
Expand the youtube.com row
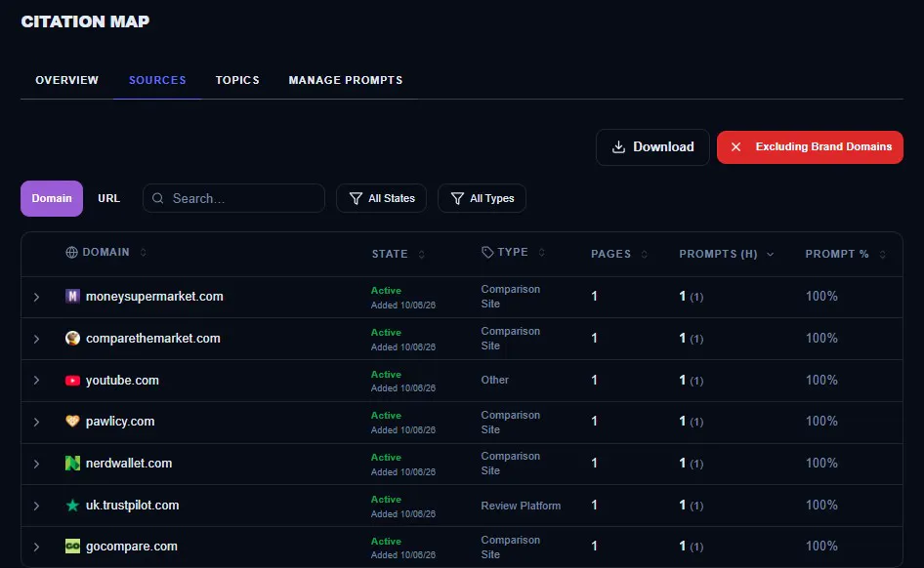(x=36, y=381)
